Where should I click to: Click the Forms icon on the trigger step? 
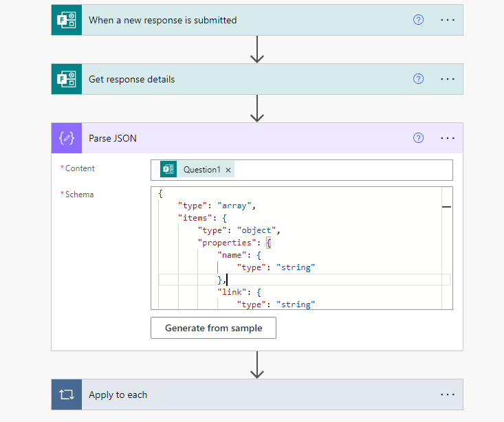[x=67, y=20]
